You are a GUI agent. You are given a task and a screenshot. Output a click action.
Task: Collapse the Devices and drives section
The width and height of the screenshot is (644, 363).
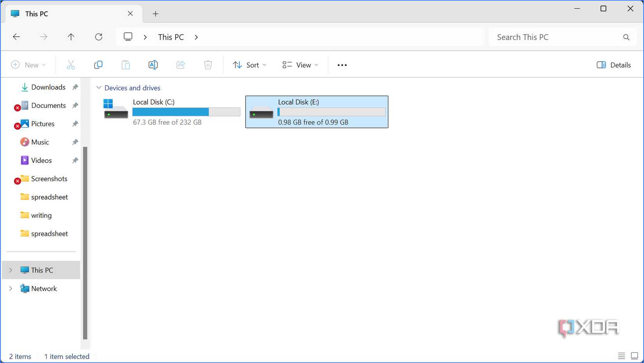(99, 88)
